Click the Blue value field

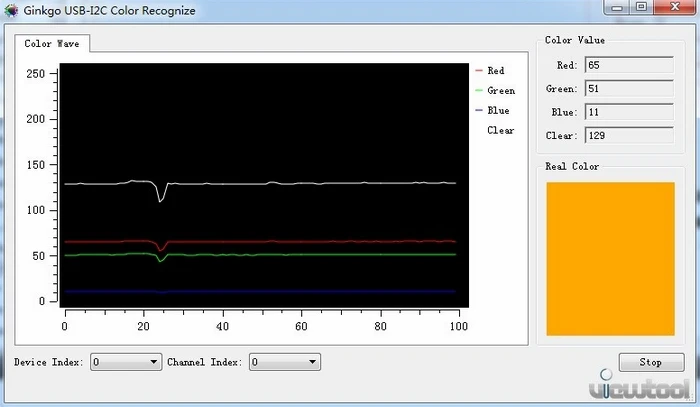[x=629, y=112]
